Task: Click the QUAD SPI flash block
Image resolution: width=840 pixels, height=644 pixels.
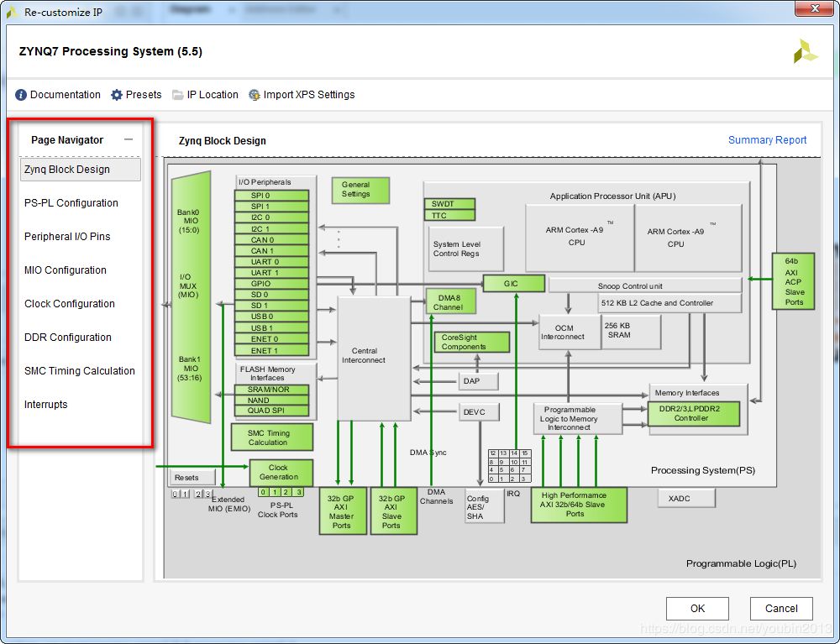Action: tap(271, 411)
